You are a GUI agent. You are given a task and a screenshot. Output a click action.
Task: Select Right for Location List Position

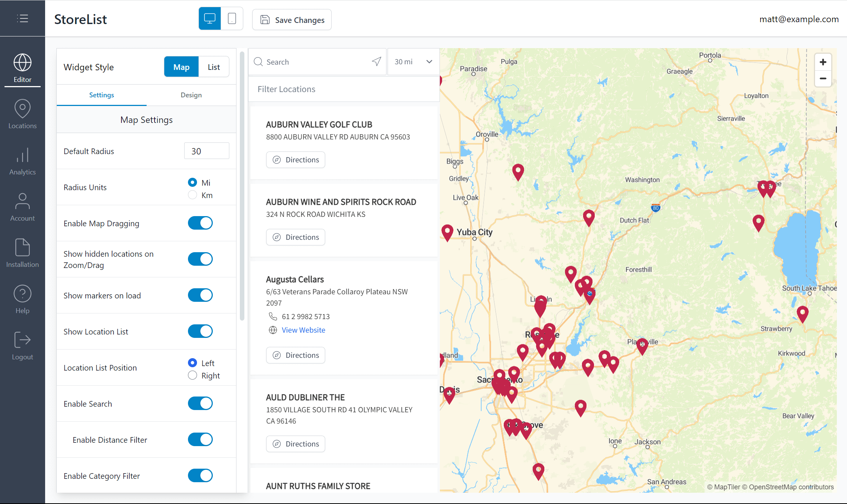[x=192, y=375]
